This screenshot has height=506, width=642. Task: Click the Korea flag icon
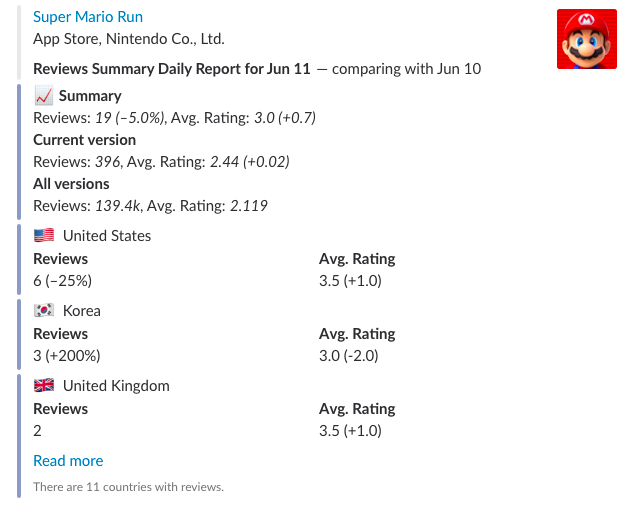[44, 311]
